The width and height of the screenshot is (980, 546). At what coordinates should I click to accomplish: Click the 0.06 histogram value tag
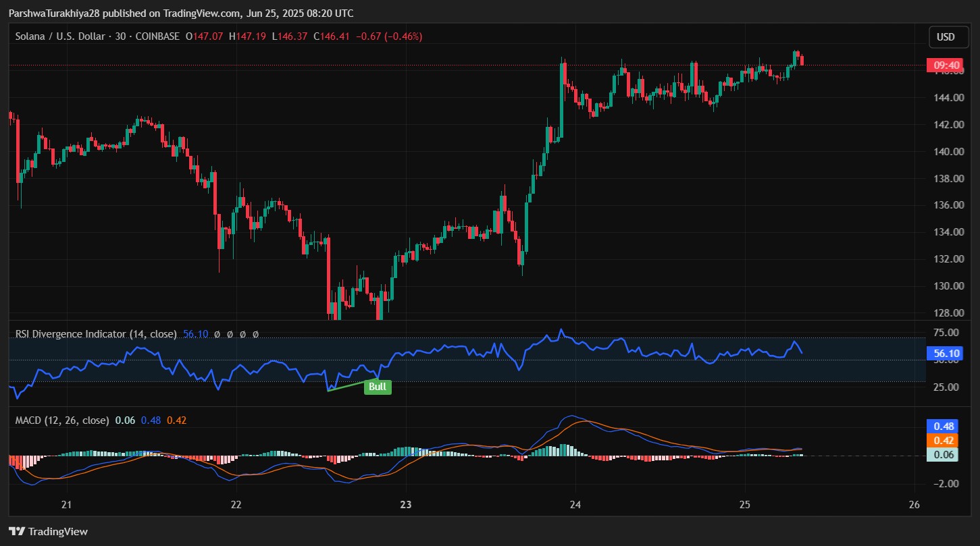click(x=944, y=454)
